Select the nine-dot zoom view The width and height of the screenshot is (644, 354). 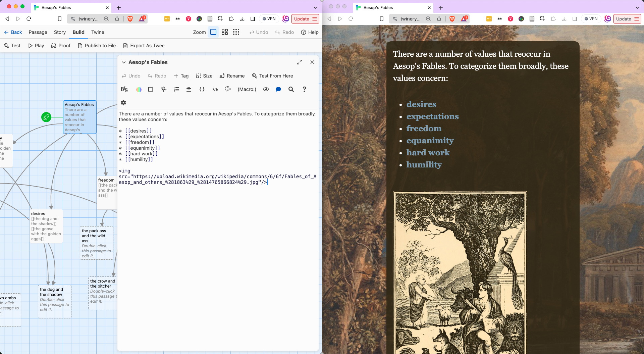[x=236, y=32]
